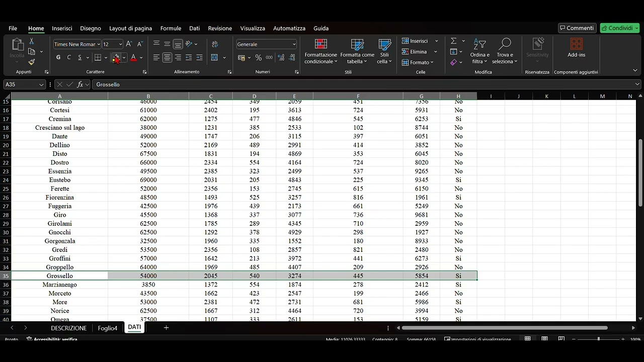This screenshot has width=644, height=362.
Task: Open the DESCRIZIONE sheet tab
Action: coord(68,328)
